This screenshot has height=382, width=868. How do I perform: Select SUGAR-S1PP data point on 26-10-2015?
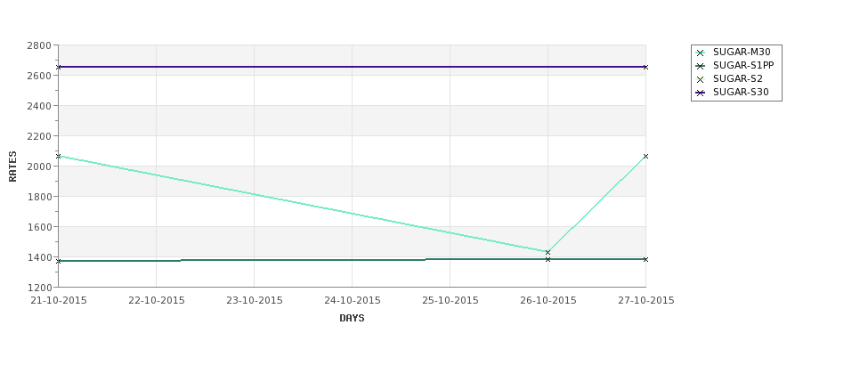[x=548, y=259]
